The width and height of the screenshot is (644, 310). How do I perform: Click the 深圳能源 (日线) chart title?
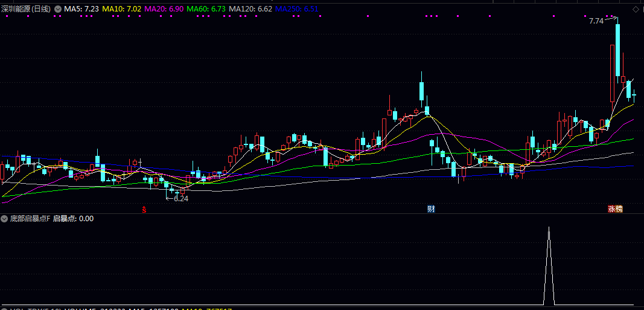click(x=26, y=9)
